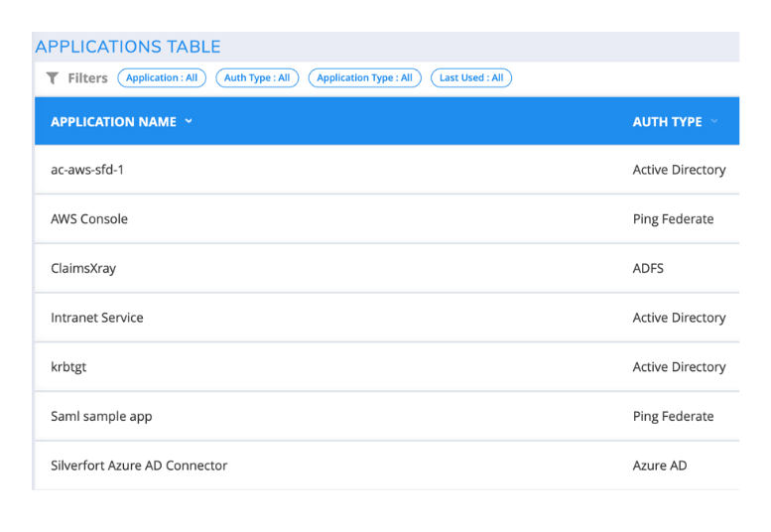This screenshot has height=532, width=771.
Task: Sort by the Application Name column header
Action: [113, 122]
